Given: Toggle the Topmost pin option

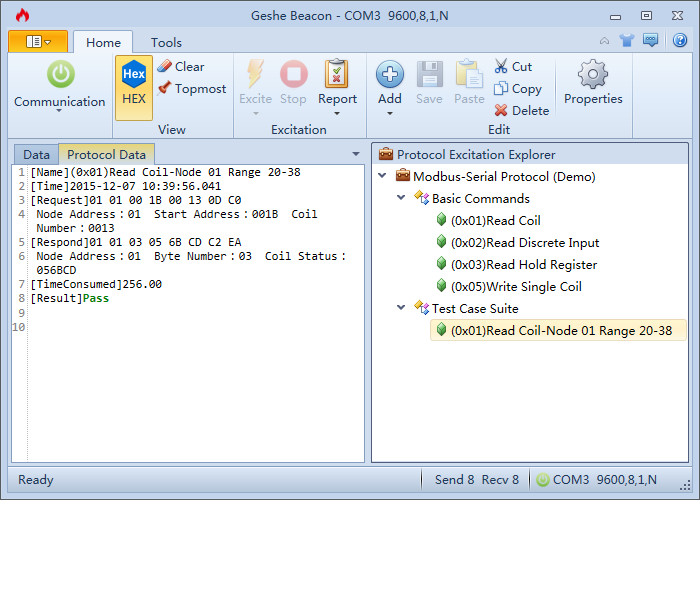Looking at the screenshot, I should point(192,88).
